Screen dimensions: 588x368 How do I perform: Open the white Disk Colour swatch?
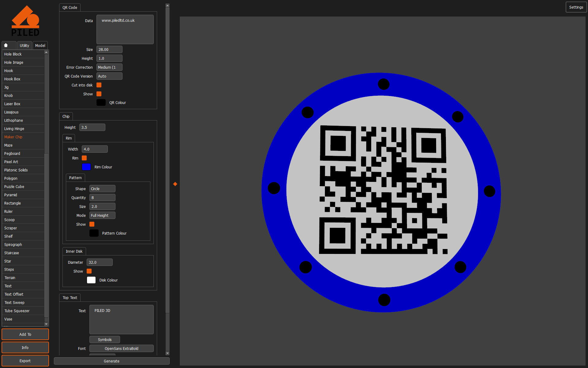[x=91, y=280]
